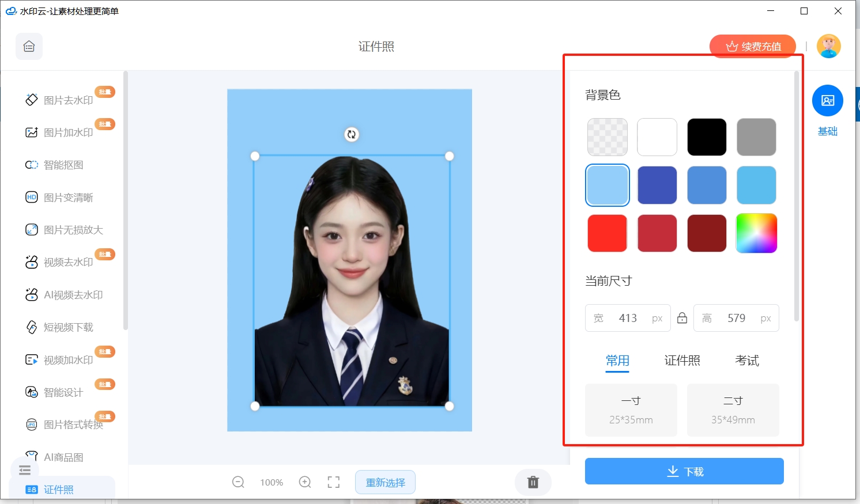Screen dimensions: 860x504
Task: Click the home icon button
Action: [29, 47]
